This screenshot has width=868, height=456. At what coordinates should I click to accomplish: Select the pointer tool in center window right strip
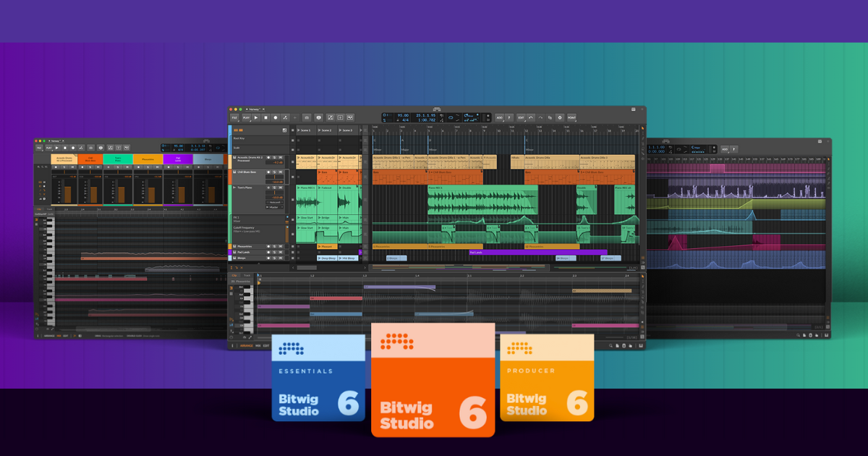643,128
